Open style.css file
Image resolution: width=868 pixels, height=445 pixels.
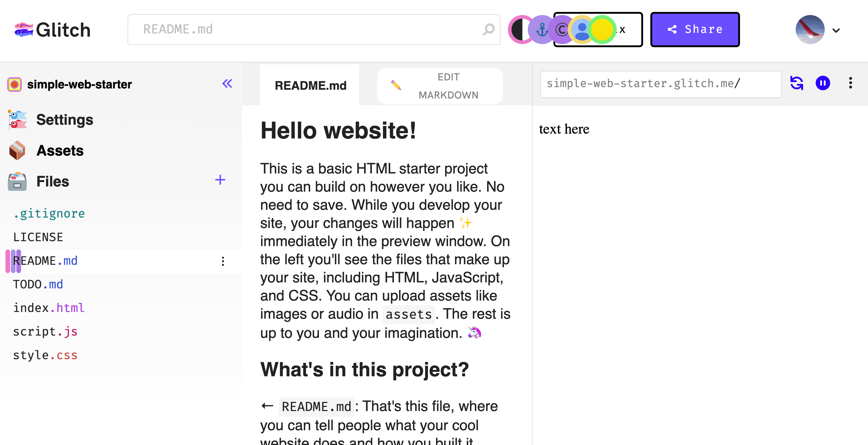45,355
